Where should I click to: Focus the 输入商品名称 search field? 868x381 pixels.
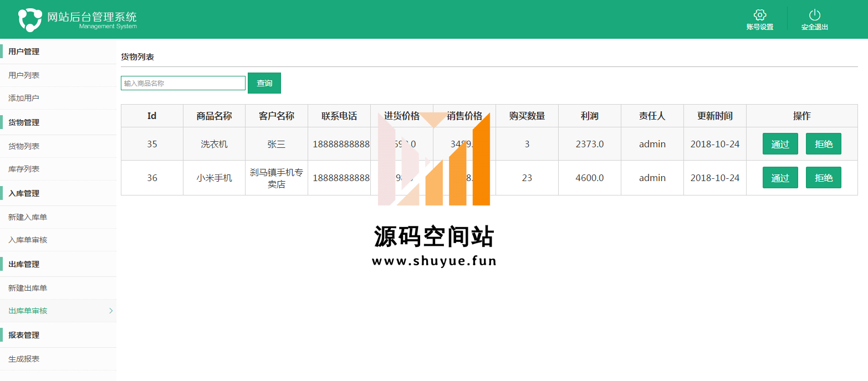click(183, 83)
